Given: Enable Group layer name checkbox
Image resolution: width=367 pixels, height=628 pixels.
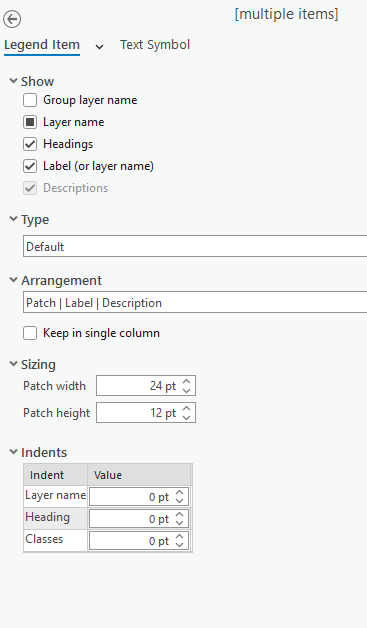Looking at the screenshot, I should pos(30,100).
